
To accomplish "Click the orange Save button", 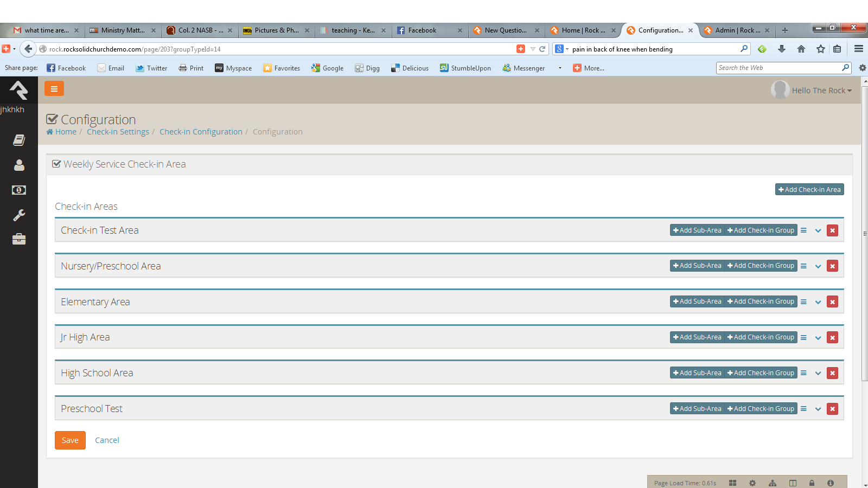I will click(70, 440).
